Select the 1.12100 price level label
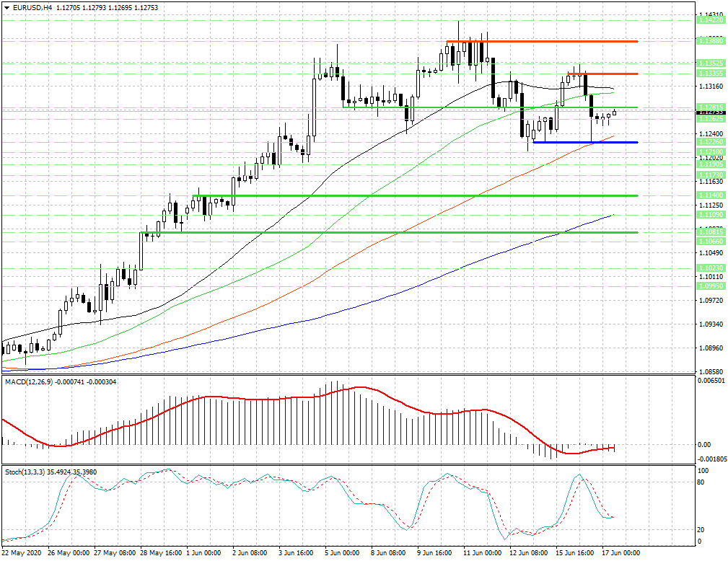The image size is (728, 561). [x=711, y=151]
